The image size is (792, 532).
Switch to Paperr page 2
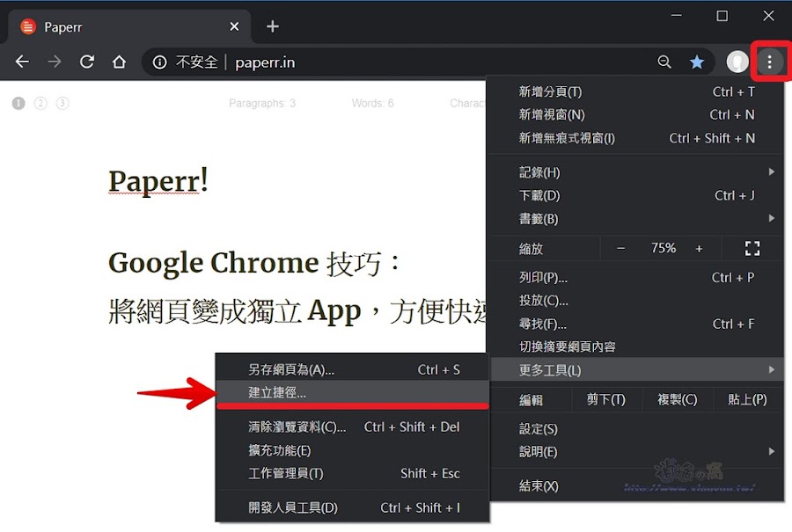click(x=40, y=104)
